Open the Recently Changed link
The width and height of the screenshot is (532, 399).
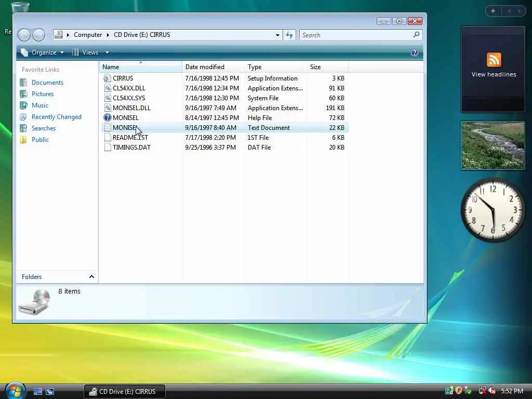57,117
